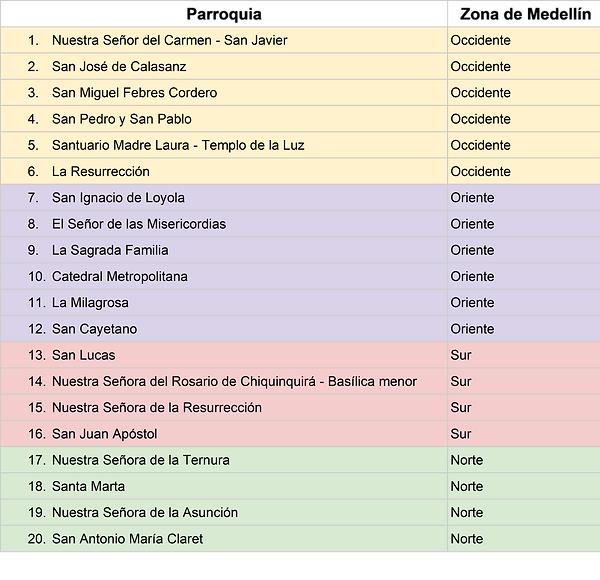Click 'Occidente' in Santuario Madre Laura row
This screenshot has height=580, width=600.
click(481, 145)
